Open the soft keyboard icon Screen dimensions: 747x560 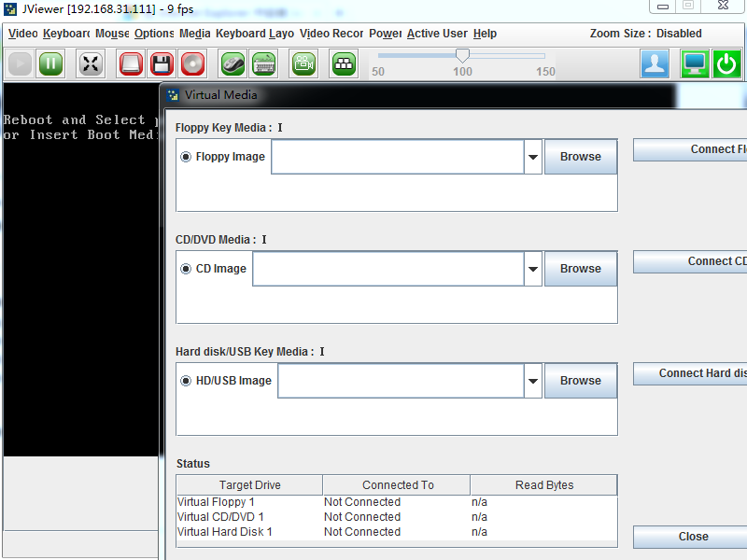[x=263, y=63]
